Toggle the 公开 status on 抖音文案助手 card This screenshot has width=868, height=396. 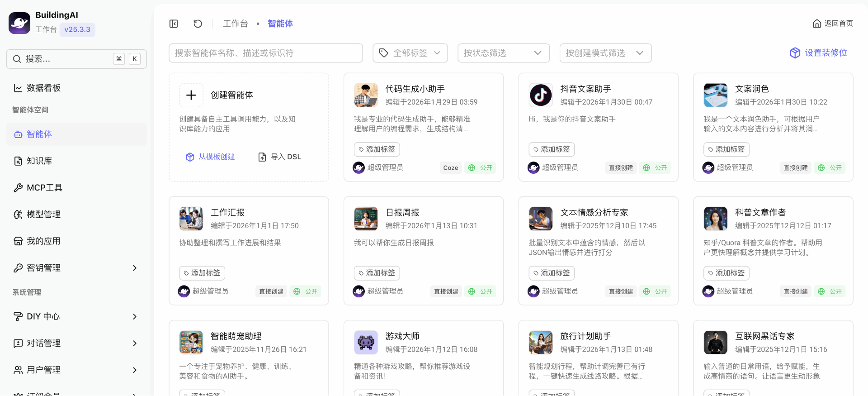(x=655, y=168)
